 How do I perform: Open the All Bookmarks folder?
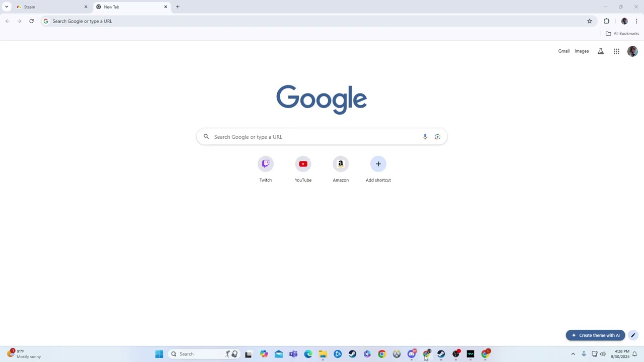[622, 34]
